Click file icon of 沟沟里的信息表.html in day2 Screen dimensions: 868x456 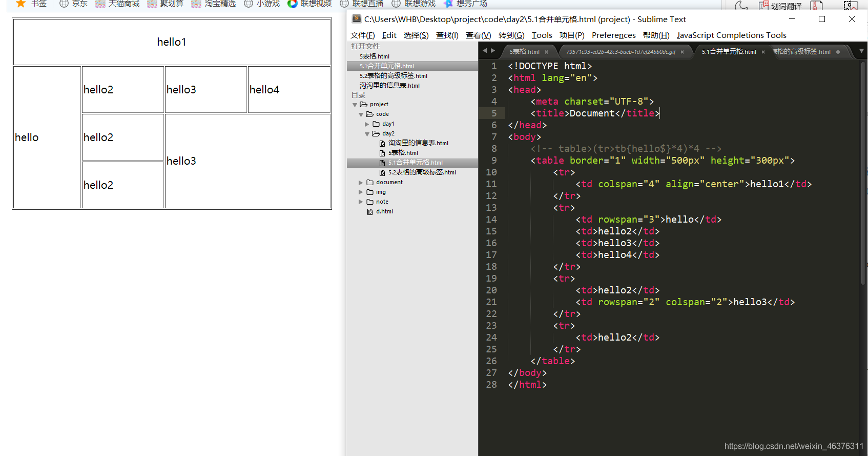(382, 144)
